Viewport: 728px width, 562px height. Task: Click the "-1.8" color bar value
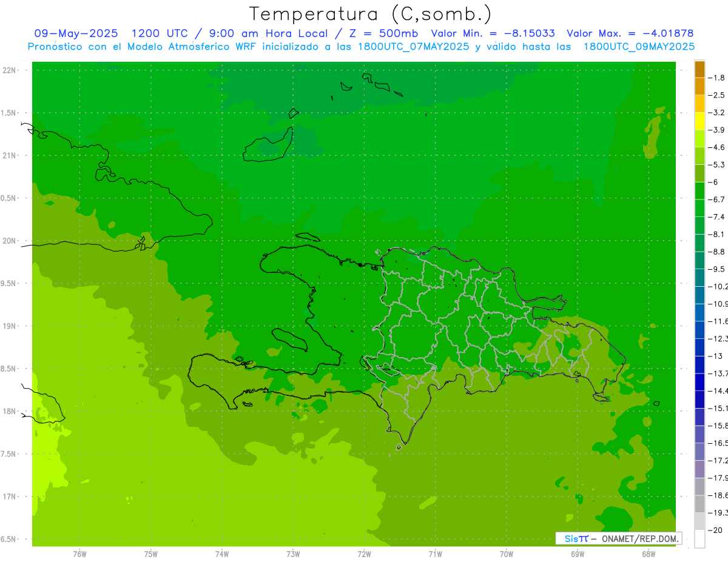(x=717, y=78)
